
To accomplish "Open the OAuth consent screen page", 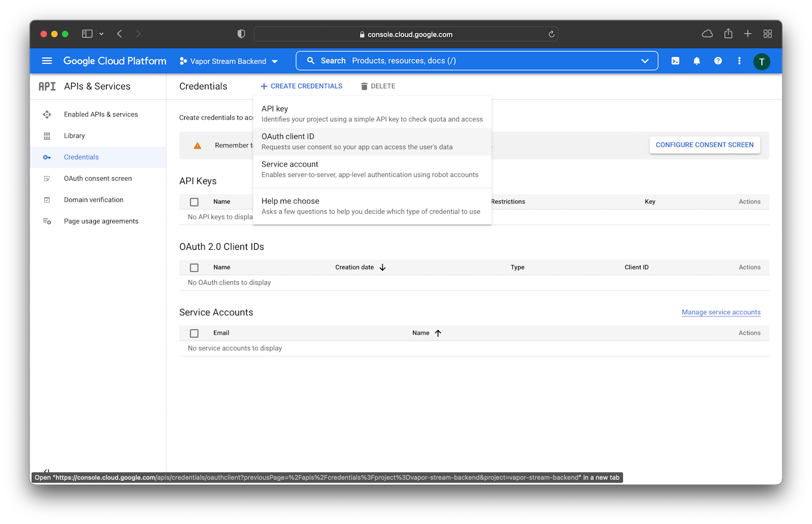I will click(x=97, y=178).
